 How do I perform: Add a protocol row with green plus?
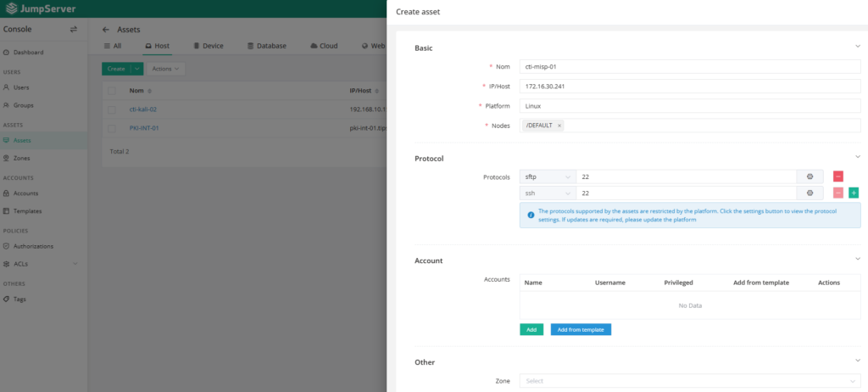tap(854, 193)
